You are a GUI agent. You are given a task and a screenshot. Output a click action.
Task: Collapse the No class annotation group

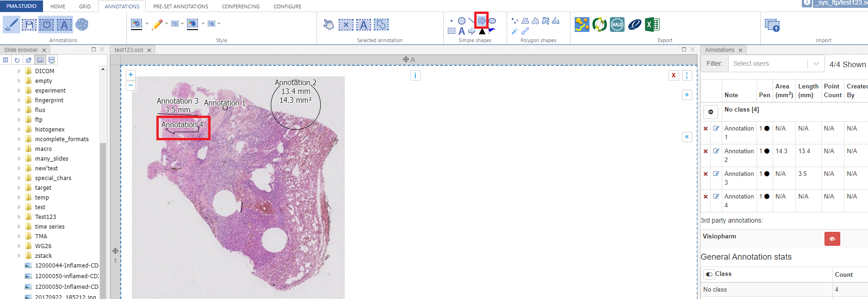point(711,112)
